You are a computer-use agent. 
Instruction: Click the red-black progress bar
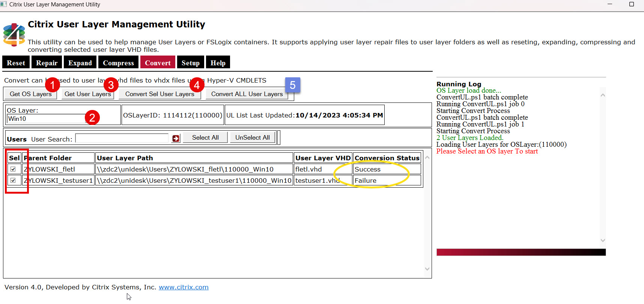tap(521, 252)
